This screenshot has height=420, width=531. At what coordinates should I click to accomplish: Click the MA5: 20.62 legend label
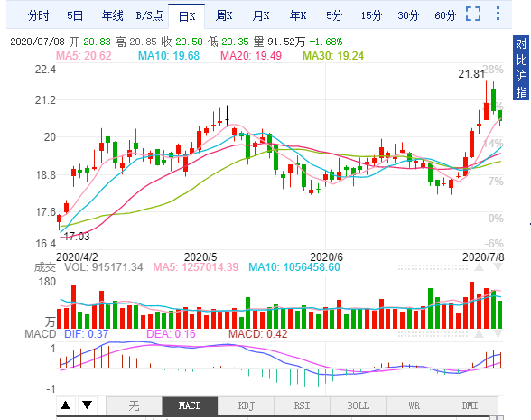point(83,56)
